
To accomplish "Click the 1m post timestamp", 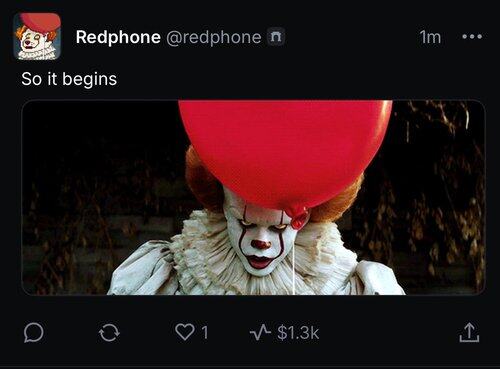I will click(x=430, y=37).
